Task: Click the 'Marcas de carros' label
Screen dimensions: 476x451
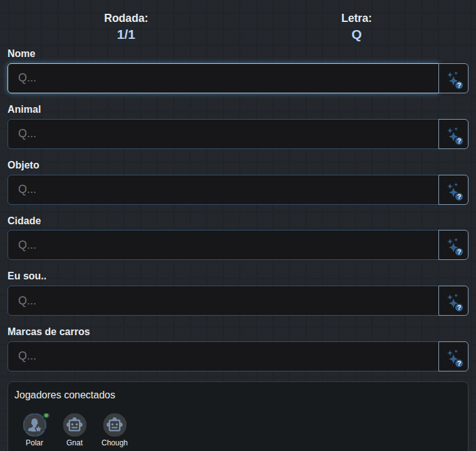Action: 49,331
